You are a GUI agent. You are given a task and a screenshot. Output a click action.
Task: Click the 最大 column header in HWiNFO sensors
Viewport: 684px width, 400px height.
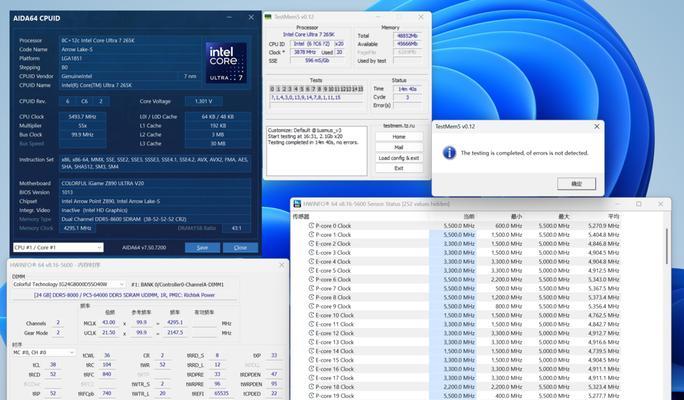pyautogui.click(x=564, y=216)
